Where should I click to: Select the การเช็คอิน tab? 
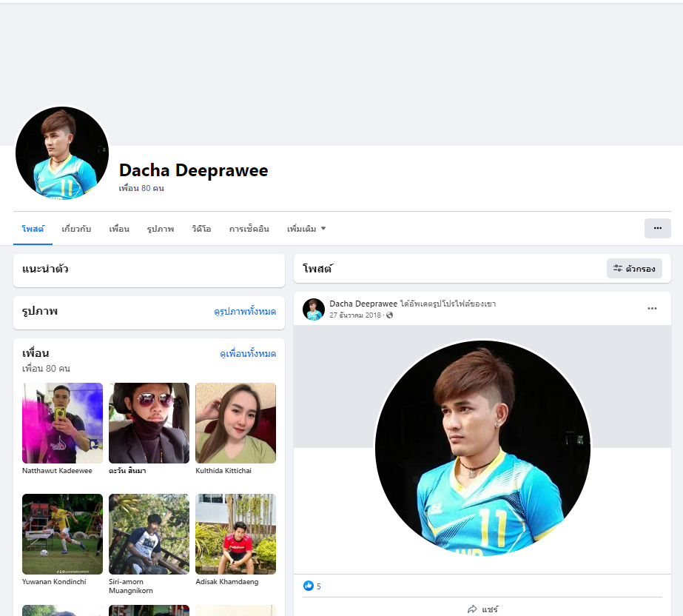[x=249, y=229]
